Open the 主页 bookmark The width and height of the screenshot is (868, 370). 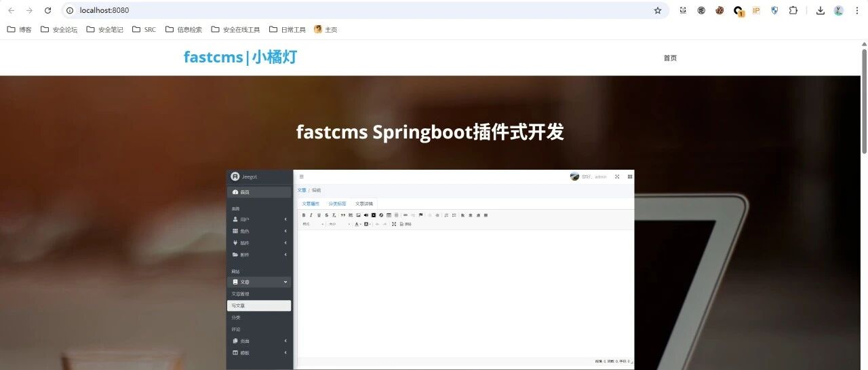coord(325,29)
